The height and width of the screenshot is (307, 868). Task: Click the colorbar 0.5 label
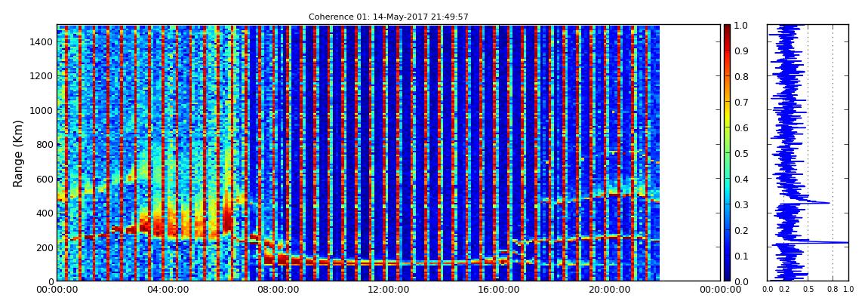(741, 153)
